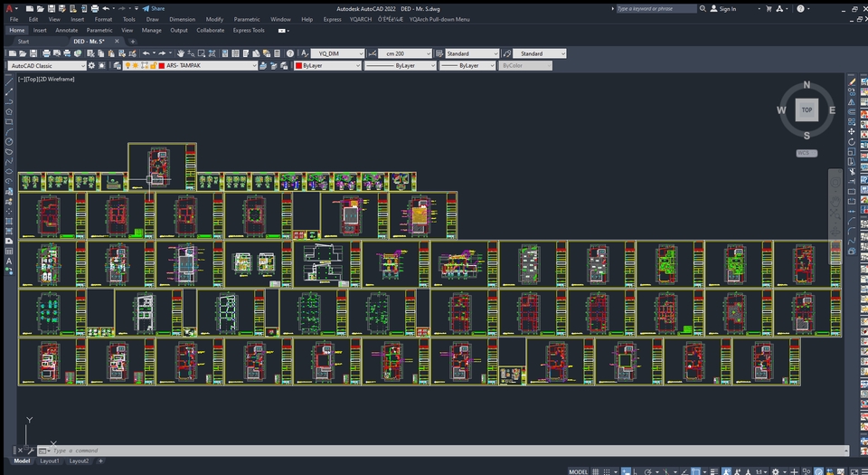868x475 pixels.
Task: Select the Move tool in Modify toolbar
Action: [852, 132]
